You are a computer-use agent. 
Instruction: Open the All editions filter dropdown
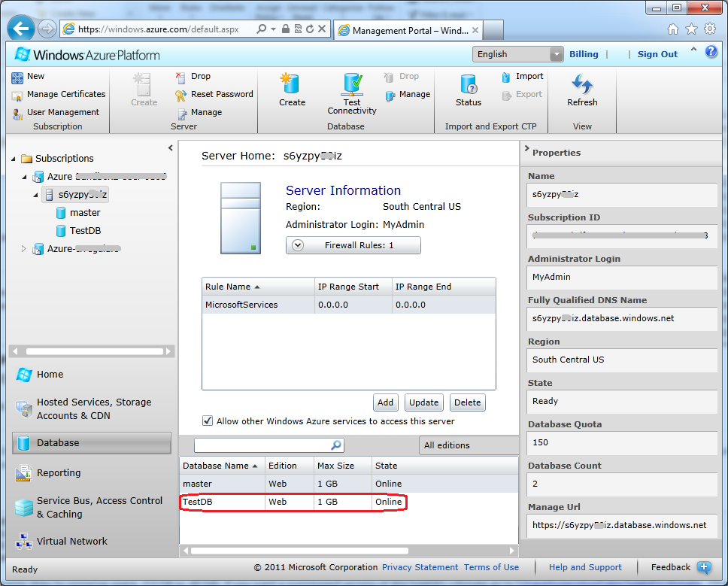point(469,445)
